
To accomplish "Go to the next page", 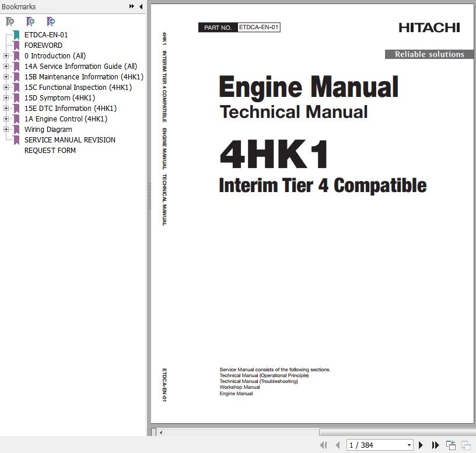I will click(x=421, y=445).
